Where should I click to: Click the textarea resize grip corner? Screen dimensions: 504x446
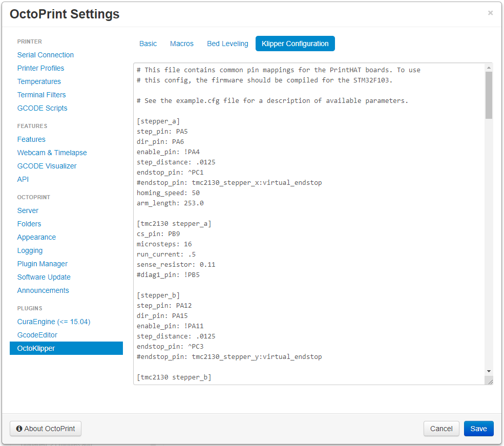click(490, 381)
